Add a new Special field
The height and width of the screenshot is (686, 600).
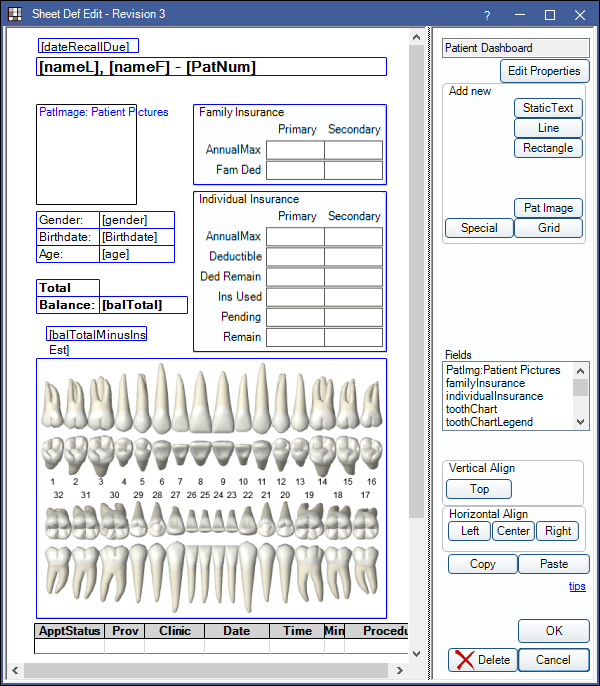(479, 228)
